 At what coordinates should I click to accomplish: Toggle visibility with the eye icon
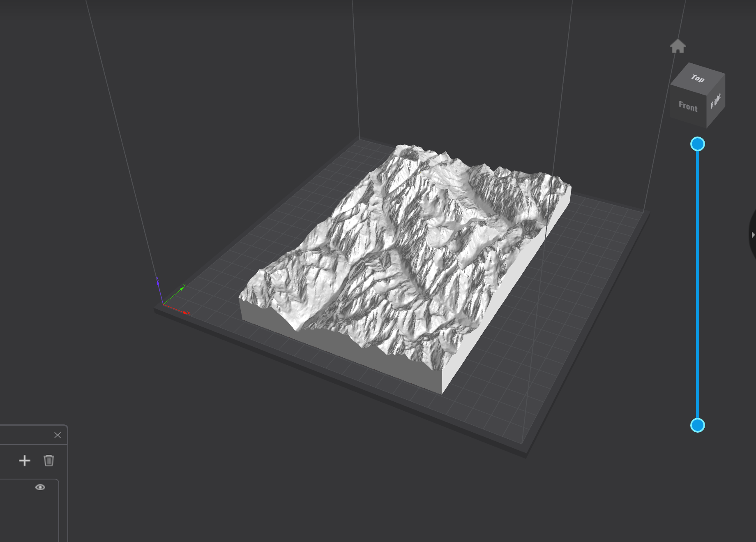tap(40, 487)
